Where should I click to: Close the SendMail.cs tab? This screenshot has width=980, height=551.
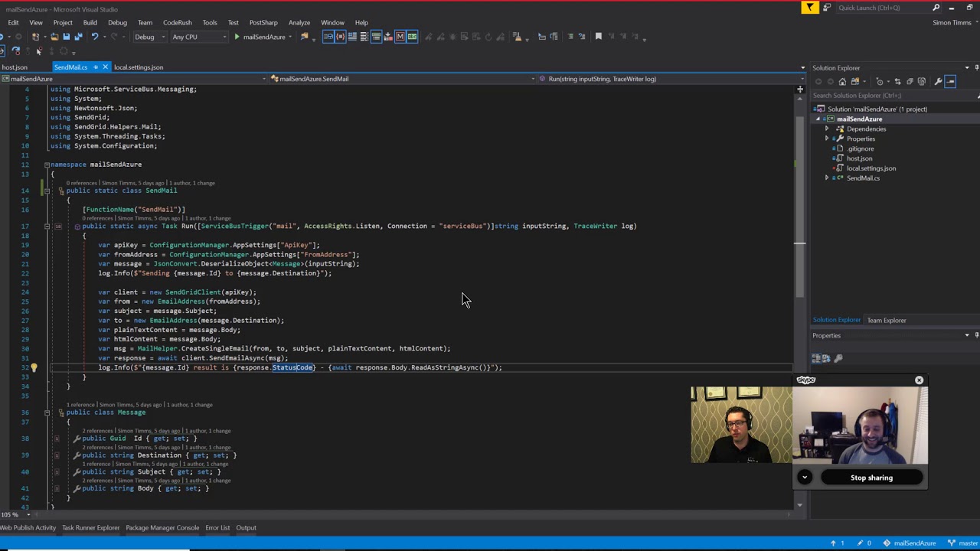(x=105, y=67)
